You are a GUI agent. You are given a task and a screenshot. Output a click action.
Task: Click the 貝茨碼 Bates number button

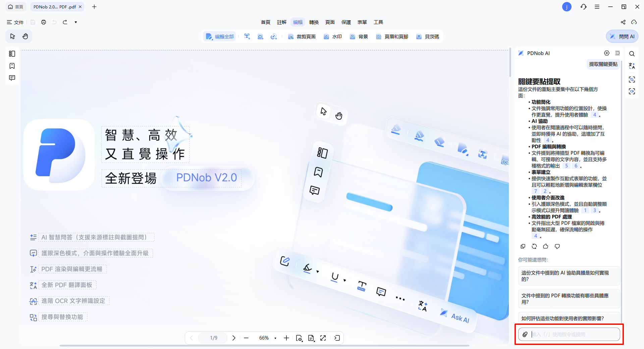pos(428,37)
